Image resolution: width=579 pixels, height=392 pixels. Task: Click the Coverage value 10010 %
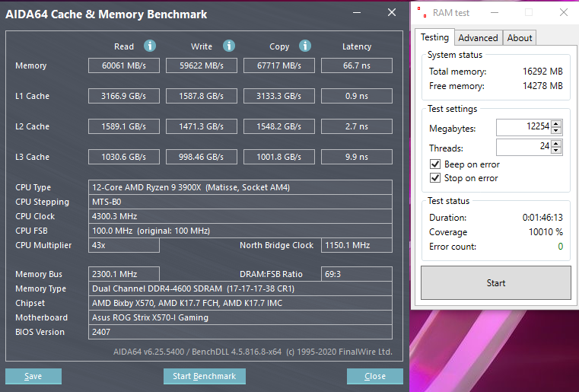546,232
